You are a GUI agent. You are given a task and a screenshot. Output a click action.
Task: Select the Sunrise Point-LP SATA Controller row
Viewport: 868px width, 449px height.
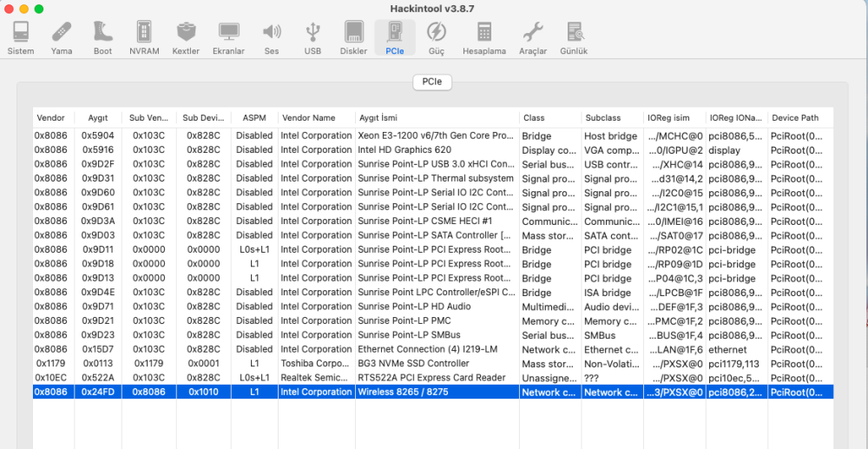click(x=433, y=235)
